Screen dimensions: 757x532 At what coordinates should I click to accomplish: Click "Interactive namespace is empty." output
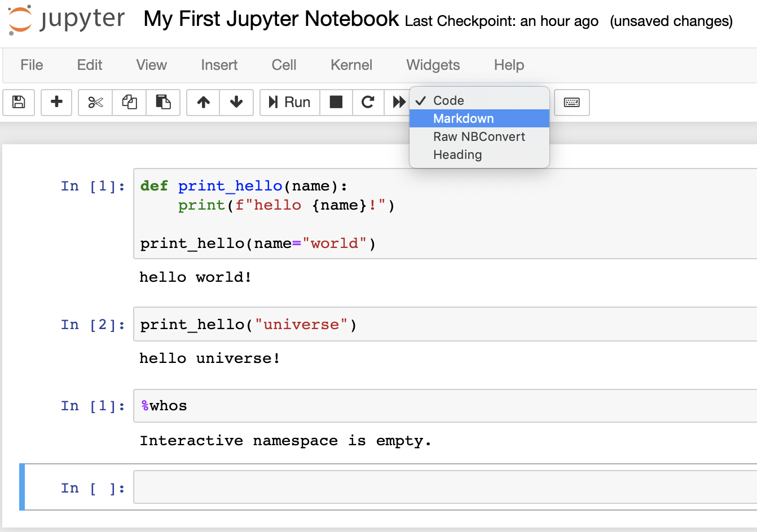285,440
